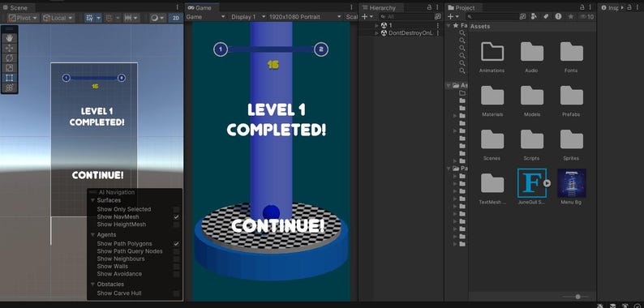Lock the Project panel
644x308 pixels.
(582, 7)
